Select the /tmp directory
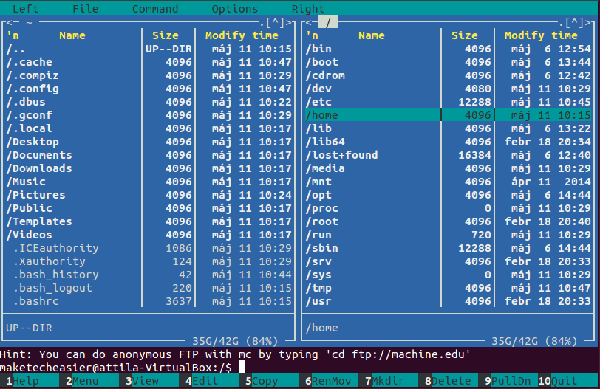The image size is (600, 389). [x=448, y=288]
